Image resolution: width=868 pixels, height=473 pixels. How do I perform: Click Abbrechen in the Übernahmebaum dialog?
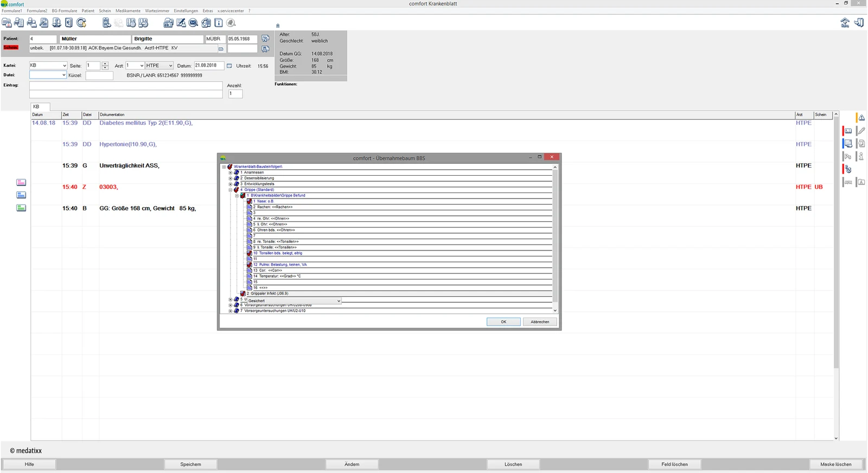click(540, 322)
